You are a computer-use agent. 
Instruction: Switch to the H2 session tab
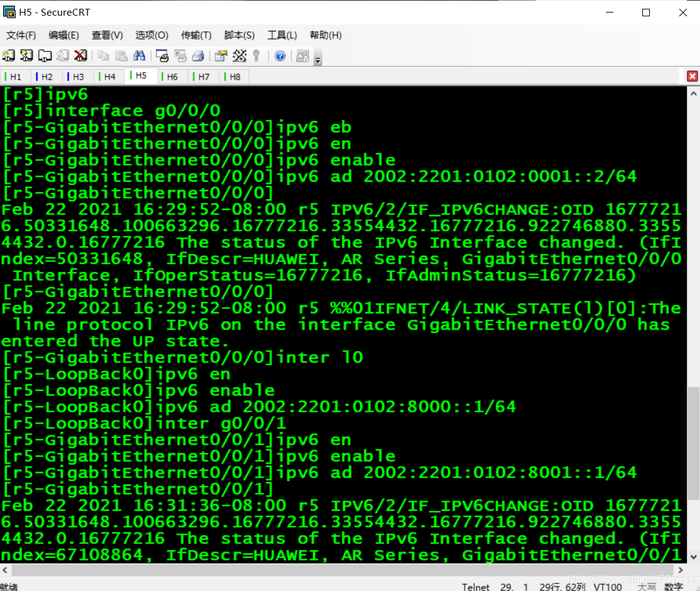pos(47,76)
